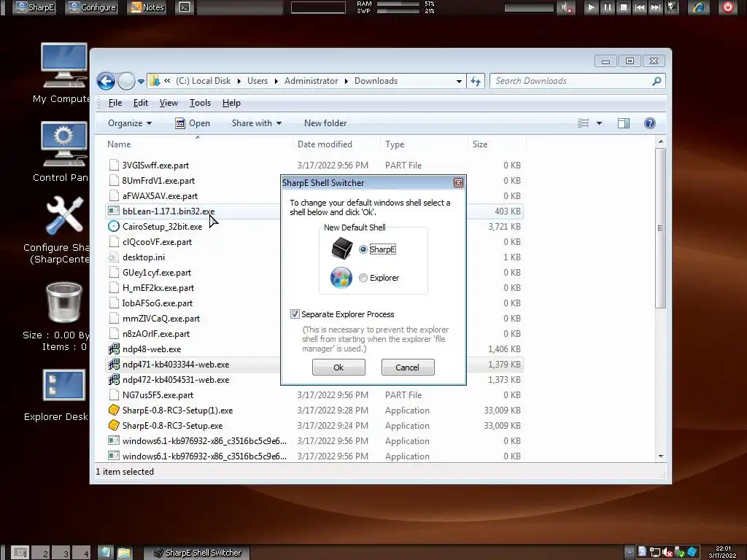Expand the Organize dropdown
Screen dimensions: 747x560
point(130,123)
